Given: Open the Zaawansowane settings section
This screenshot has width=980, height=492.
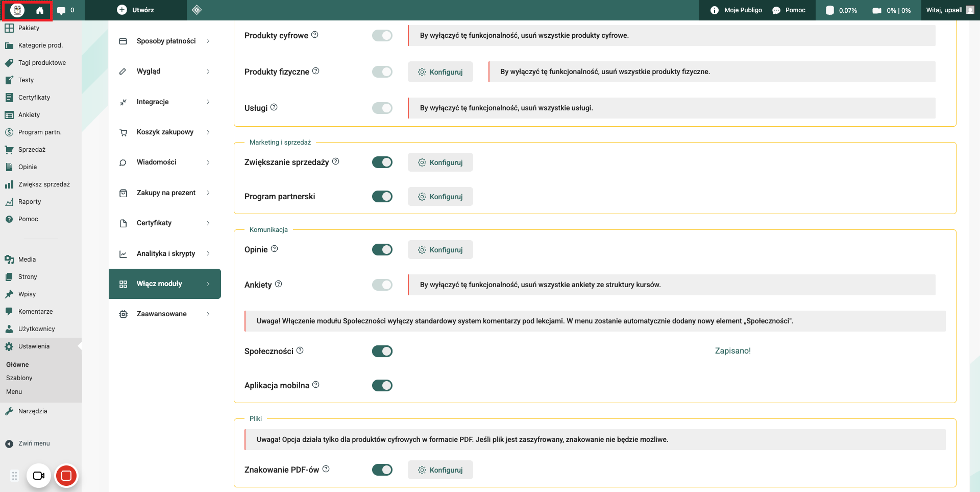Looking at the screenshot, I should [x=165, y=314].
